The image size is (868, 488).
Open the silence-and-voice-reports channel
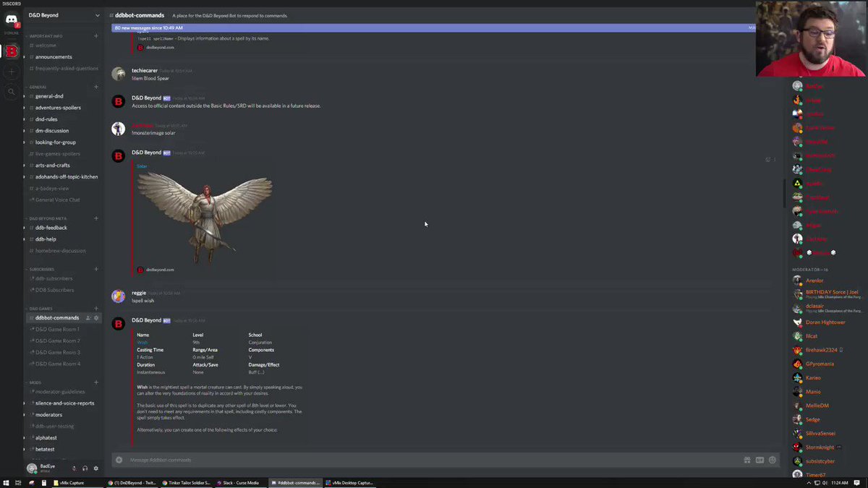click(x=64, y=403)
